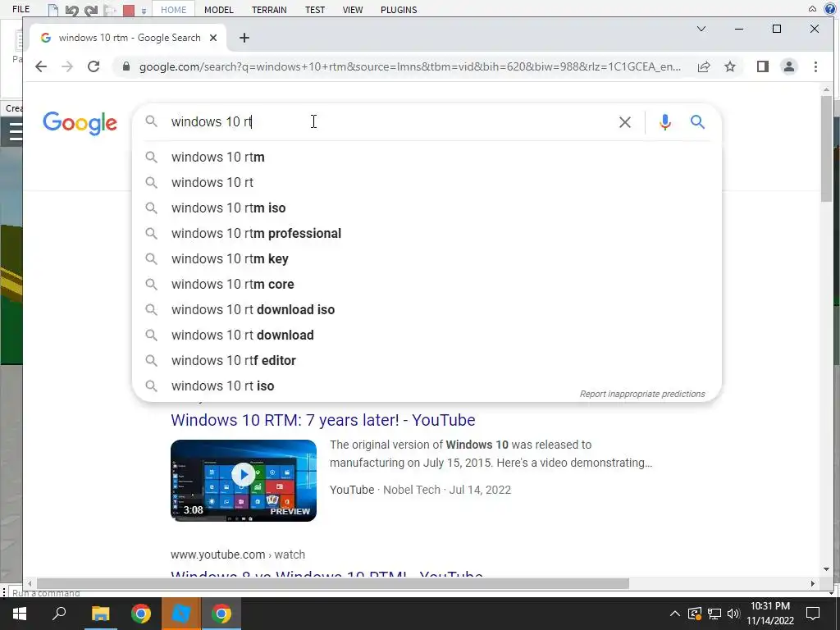The width and height of the screenshot is (840, 630).
Task: Select suggestion windows 10 rtm professional
Action: [x=427, y=233]
